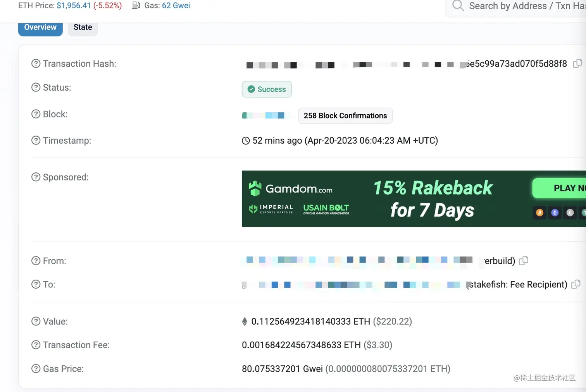This screenshot has width=586, height=392.
Task: Click the 258 Block Confirmations badge
Action: point(345,116)
